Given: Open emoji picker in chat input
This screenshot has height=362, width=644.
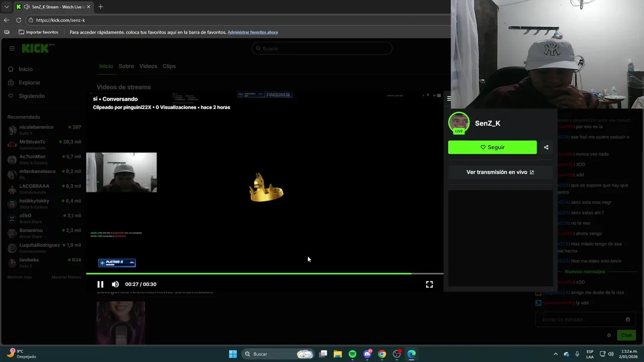Looking at the screenshot, I should coord(628,319).
